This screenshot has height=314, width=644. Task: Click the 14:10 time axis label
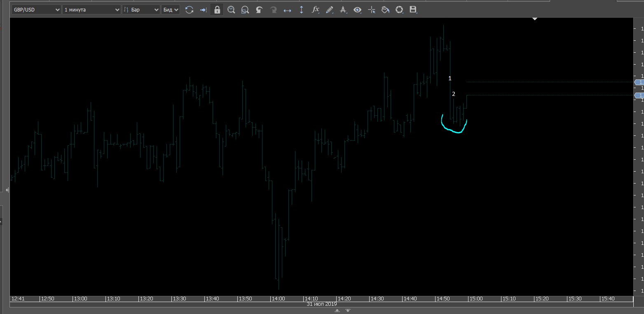(x=311, y=299)
